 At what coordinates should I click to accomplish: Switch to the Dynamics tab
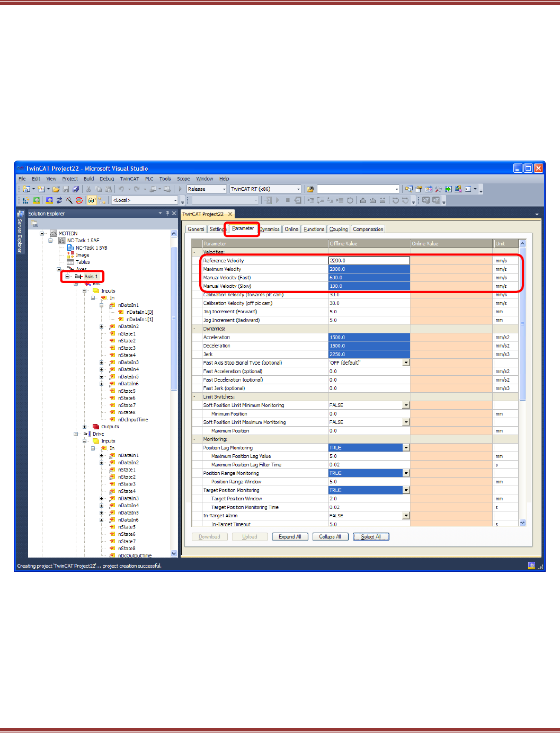coord(270,229)
